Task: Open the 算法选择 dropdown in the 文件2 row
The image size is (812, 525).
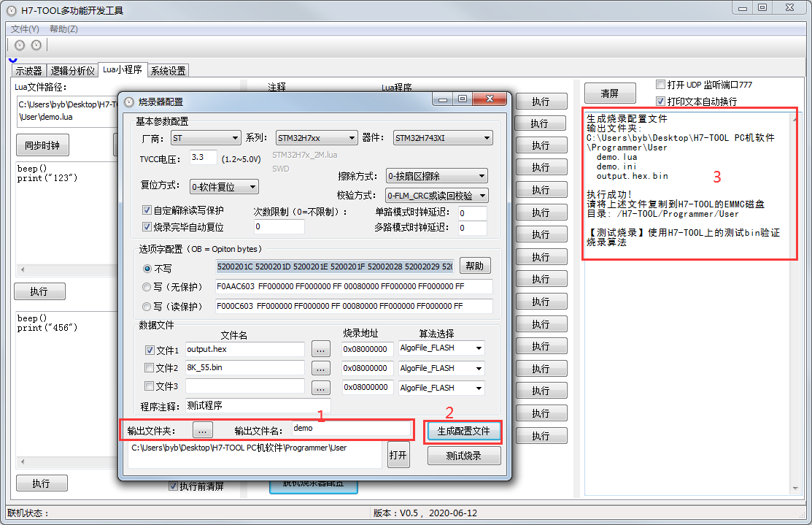Action: (x=441, y=368)
